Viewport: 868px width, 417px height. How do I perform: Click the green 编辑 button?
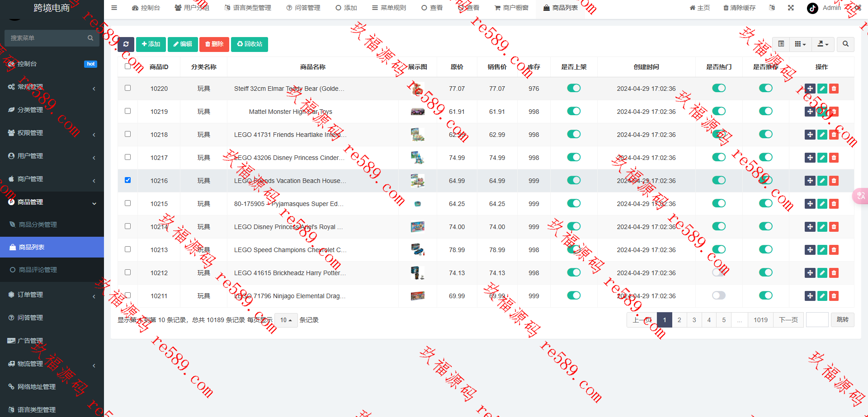183,44
